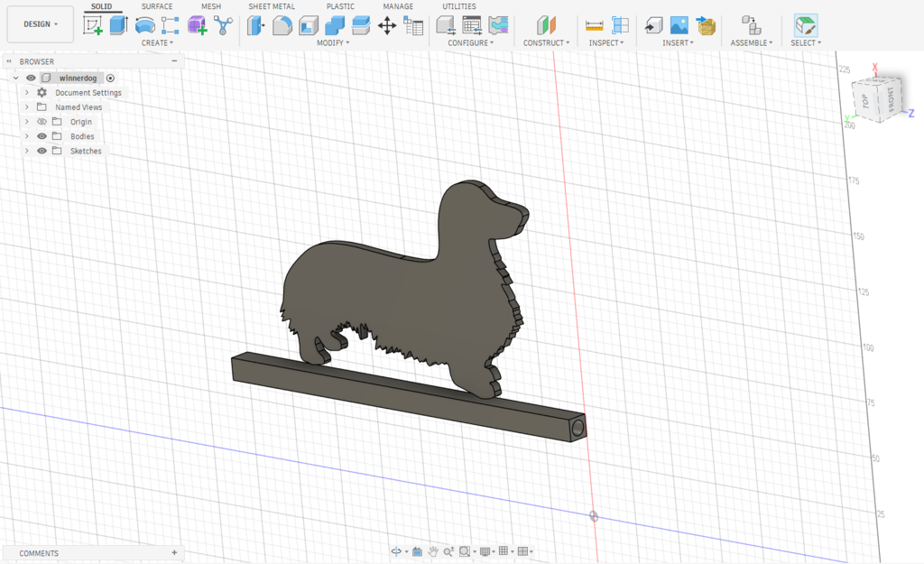Switch to the UTILITIES tab
924x564 pixels.
459,6
